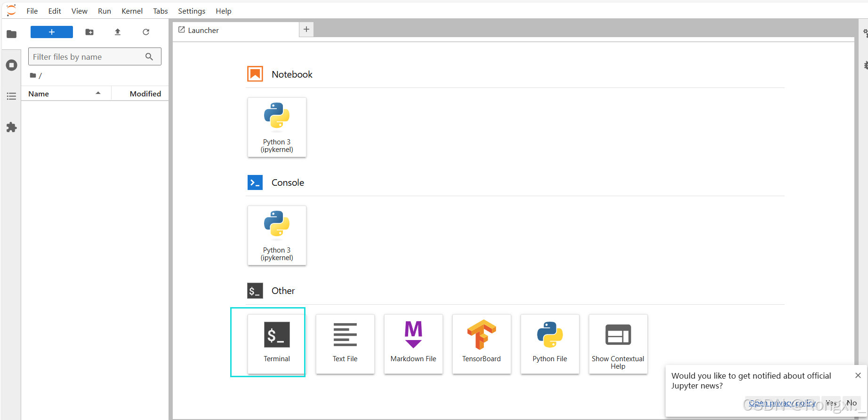Create a new Python File
Screen dimensions: 868x420
[x=550, y=344]
